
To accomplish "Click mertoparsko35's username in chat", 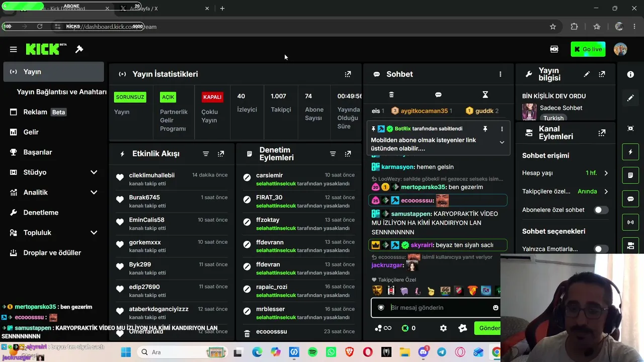I will [x=423, y=187].
